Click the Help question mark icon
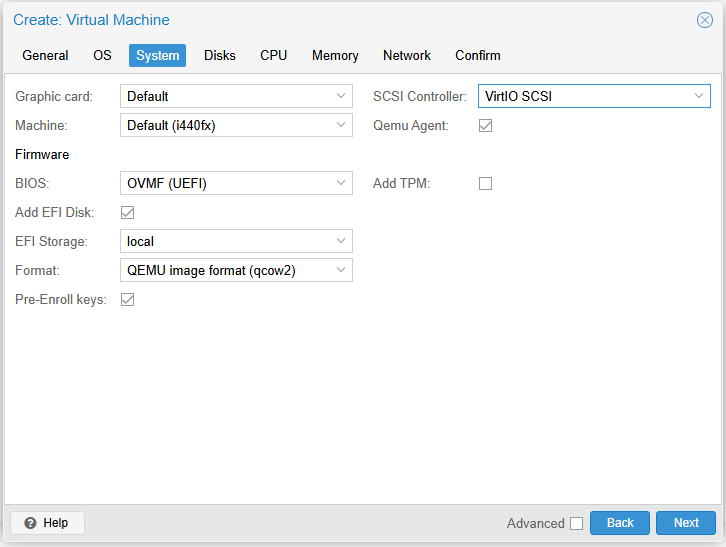The width and height of the screenshot is (726, 547). (31, 523)
